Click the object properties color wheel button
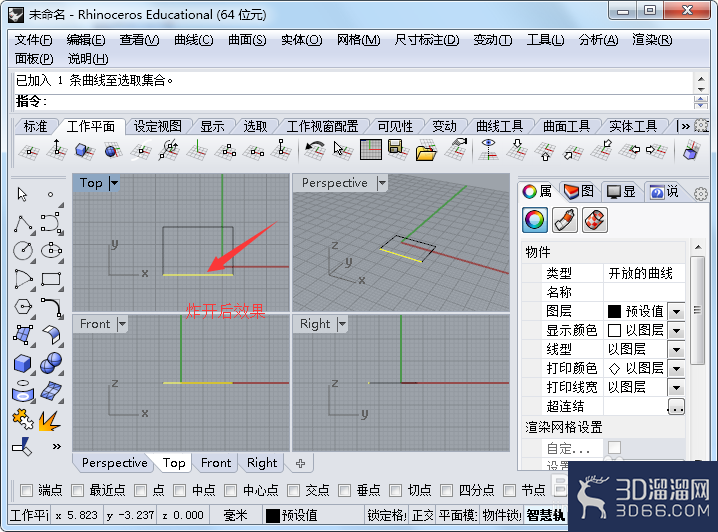This screenshot has width=718, height=532. [x=534, y=220]
